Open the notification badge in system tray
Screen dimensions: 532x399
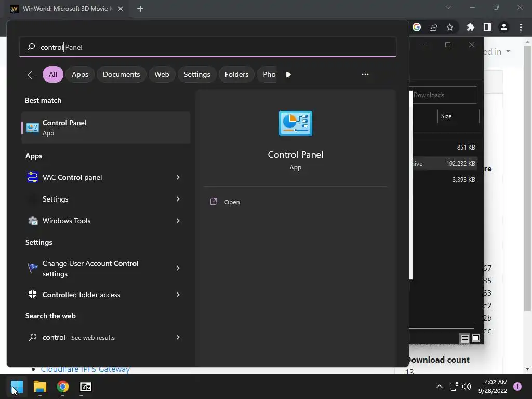(x=517, y=387)
